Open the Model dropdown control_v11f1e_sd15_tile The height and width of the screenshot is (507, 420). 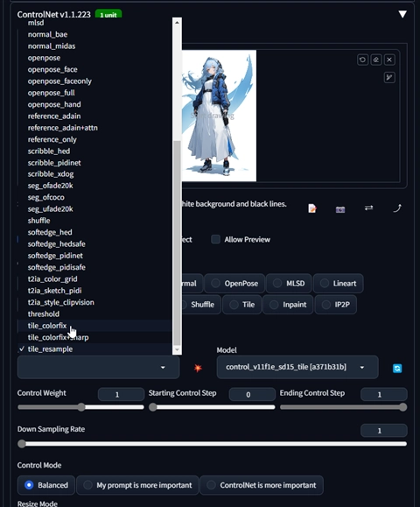tap(297, 367)
